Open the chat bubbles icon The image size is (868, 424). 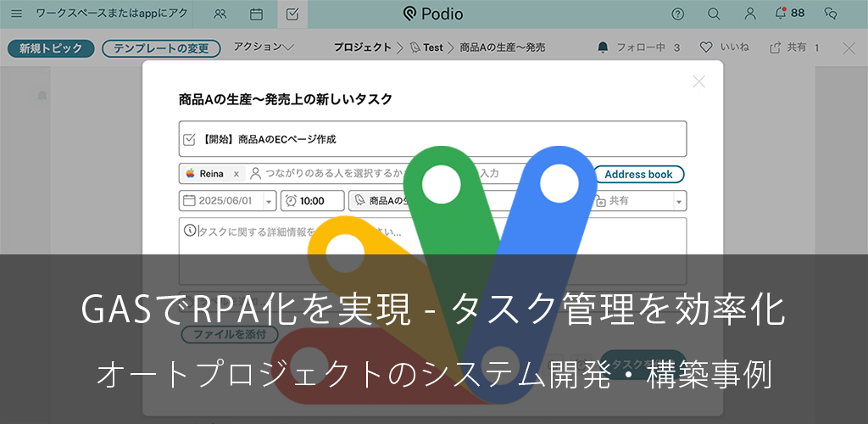[x=831, y=14]
